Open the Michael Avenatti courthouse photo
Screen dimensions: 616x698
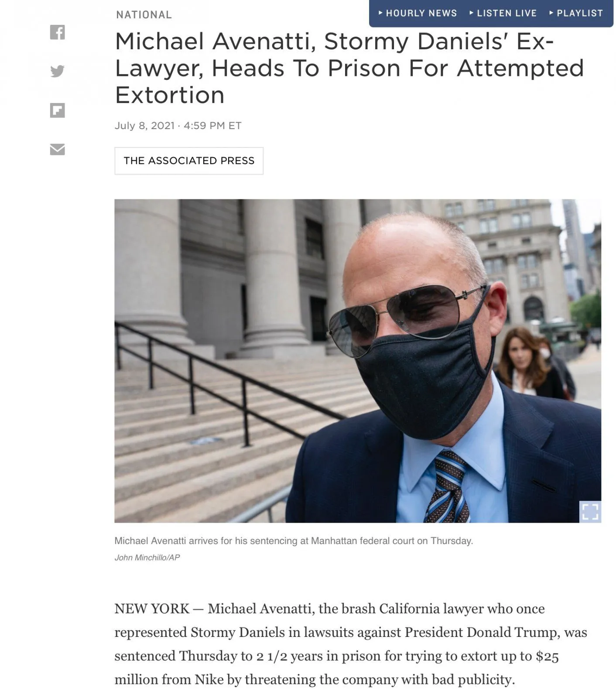pyautogui.click(x=358, y=361)
